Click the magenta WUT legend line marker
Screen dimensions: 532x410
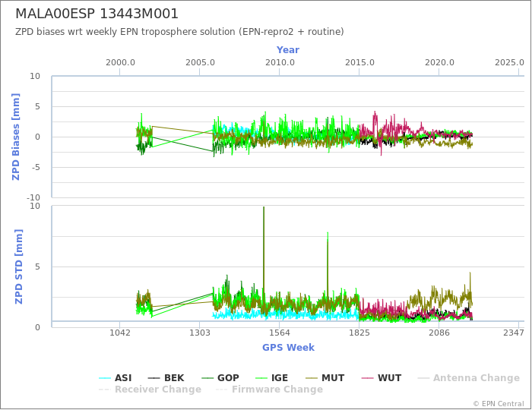[367, 378]
